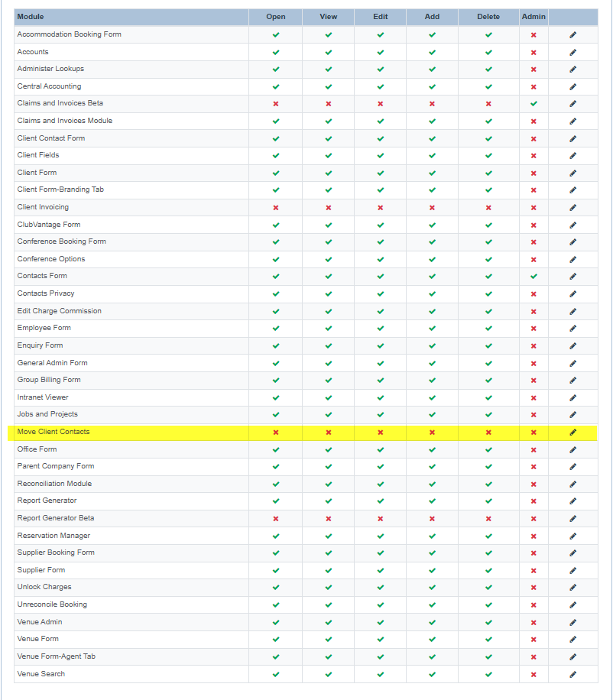Click Add red cross for Move Client Contacts
This screenshot has width=613, height=700.
click(x=432, y=432)
